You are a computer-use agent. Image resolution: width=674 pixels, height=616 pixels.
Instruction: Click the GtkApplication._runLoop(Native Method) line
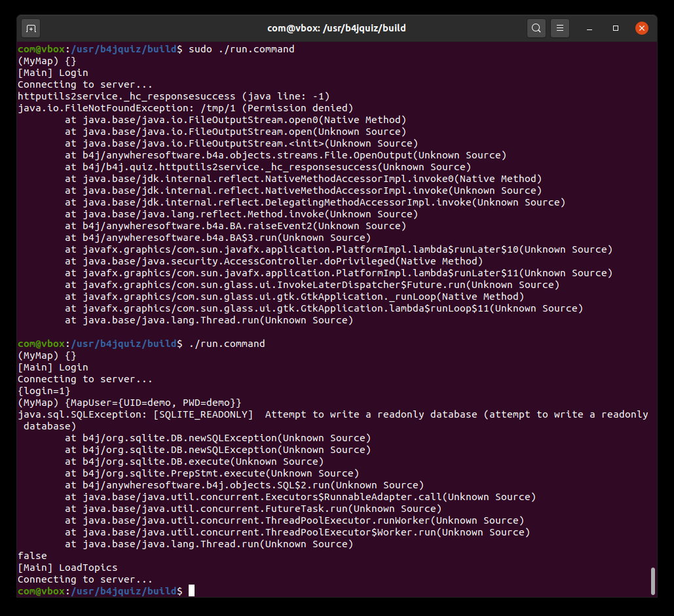(294, 297)
